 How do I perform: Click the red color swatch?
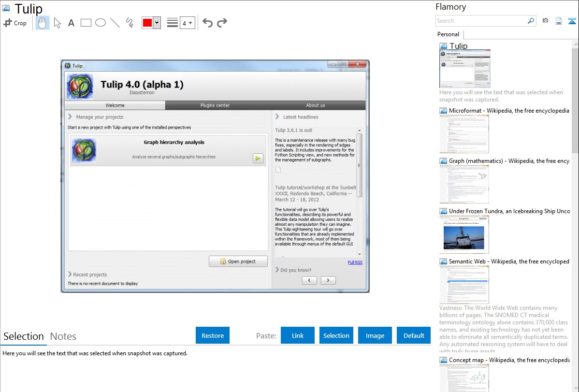click(147, 23)
